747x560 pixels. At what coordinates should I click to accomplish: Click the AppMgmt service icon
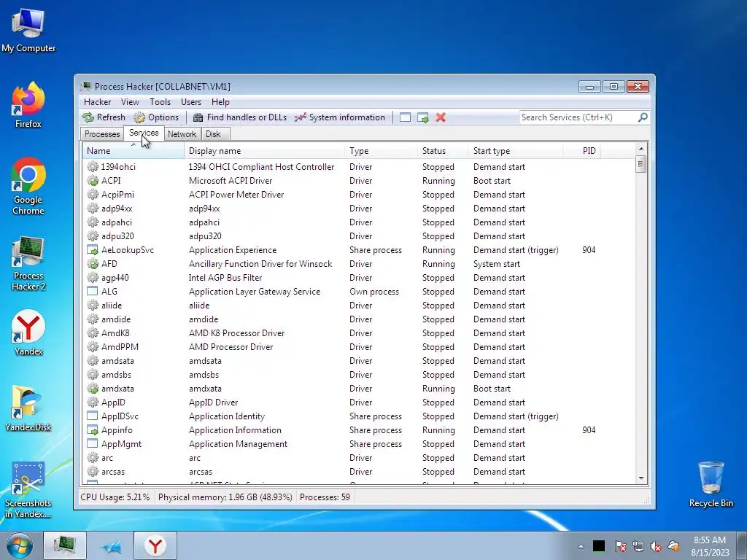tap(93, 444)
